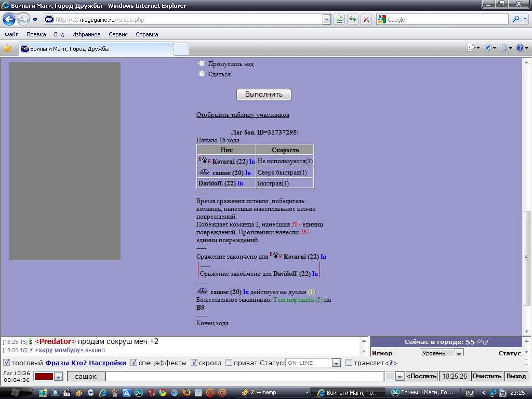
Task: Select the 'Сдаться' radio button
Action: tap(202, 74)
